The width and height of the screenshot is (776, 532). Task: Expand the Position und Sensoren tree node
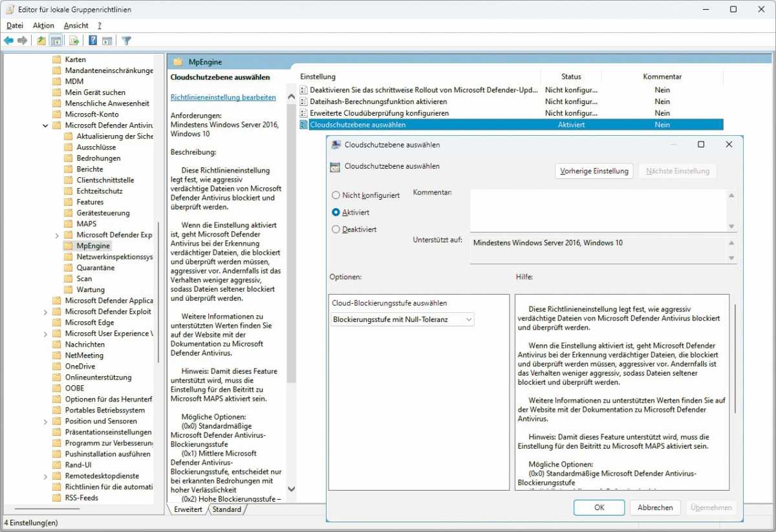(x=45, y=421)
